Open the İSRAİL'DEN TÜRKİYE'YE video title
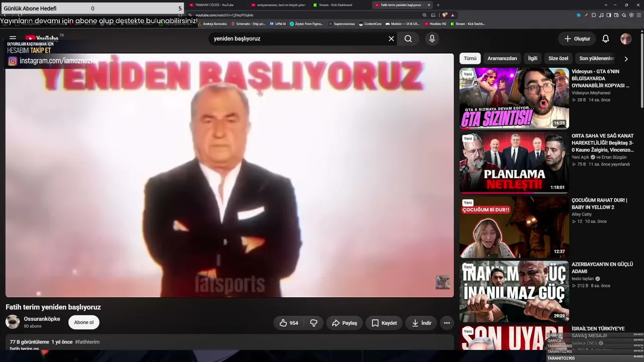This screenshot has height=362, width=644. tap(598, 332)
